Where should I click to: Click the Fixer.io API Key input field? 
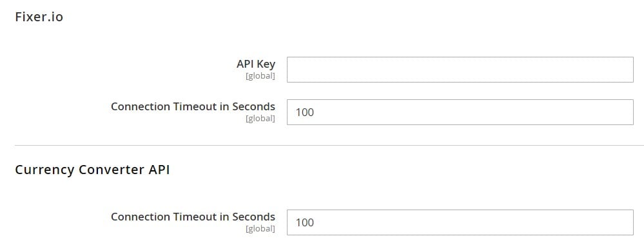click(460, 70)
